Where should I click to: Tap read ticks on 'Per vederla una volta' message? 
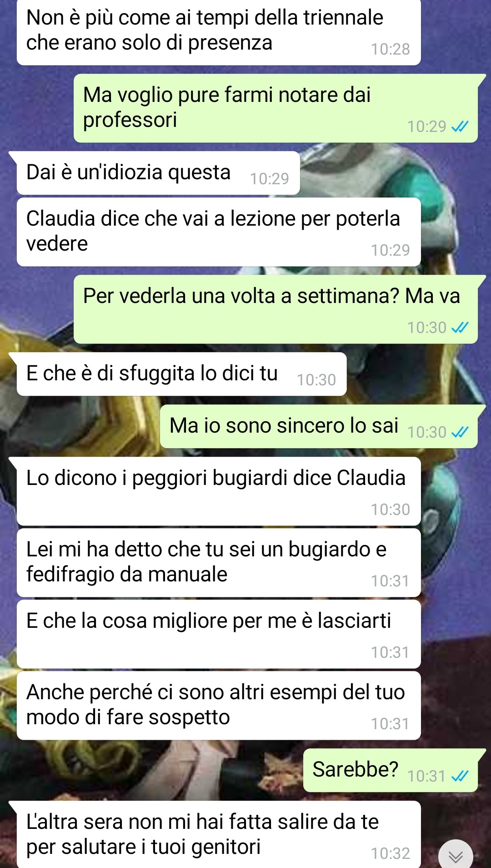tap(460, 328)
